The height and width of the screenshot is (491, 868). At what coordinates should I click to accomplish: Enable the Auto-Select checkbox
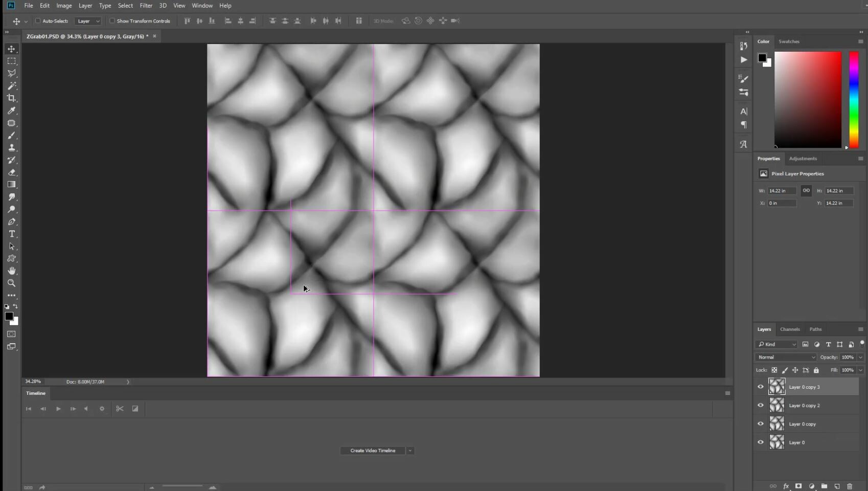(38, 21)
